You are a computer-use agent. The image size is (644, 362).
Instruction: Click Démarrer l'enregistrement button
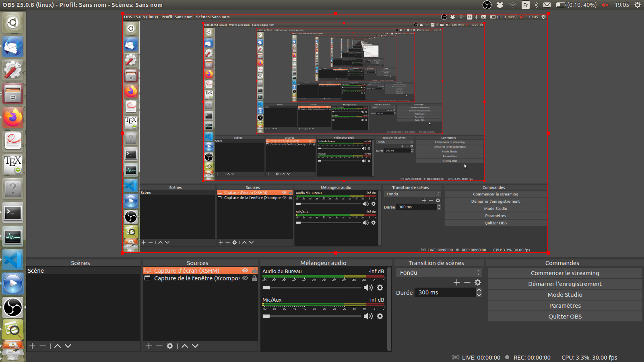[x=565, y=284]
